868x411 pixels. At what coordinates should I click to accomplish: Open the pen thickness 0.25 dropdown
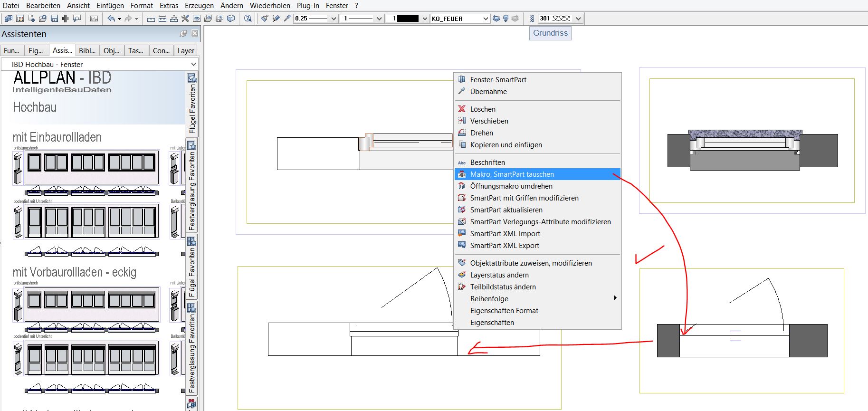click(334, 19)
